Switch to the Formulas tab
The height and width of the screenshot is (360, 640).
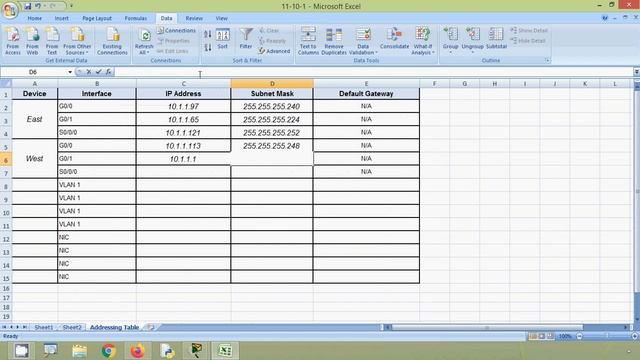(136, 18)
